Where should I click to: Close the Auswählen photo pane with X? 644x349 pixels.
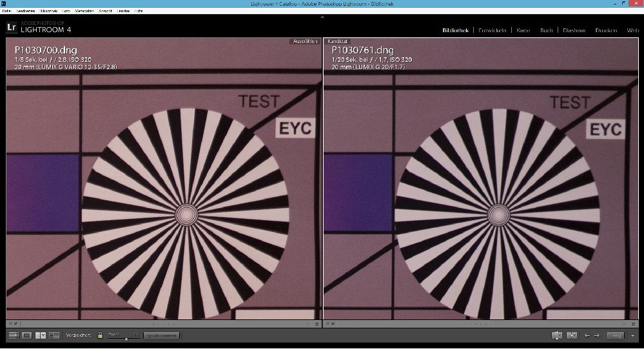317,324
